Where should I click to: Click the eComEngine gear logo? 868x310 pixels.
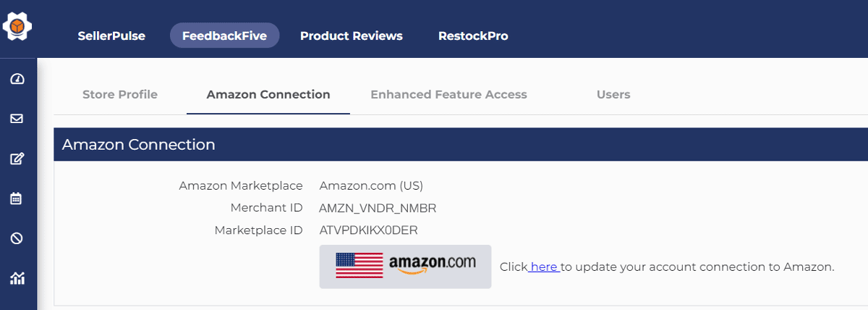(18, 28)
